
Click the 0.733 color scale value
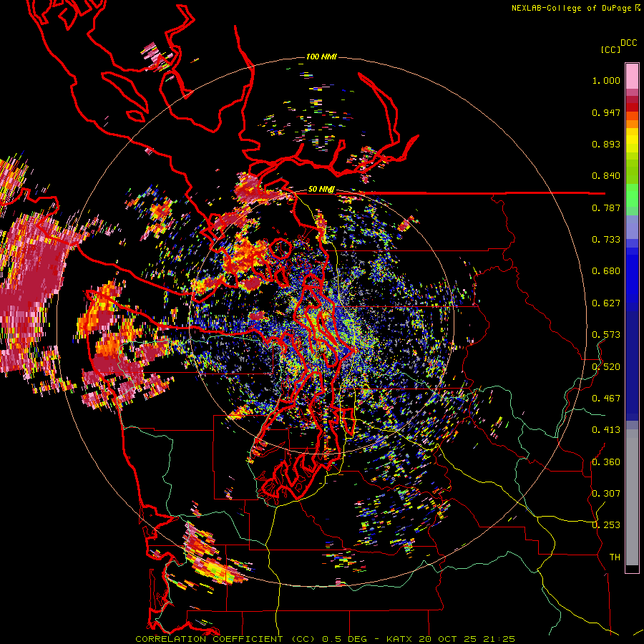tap(606, 240)
